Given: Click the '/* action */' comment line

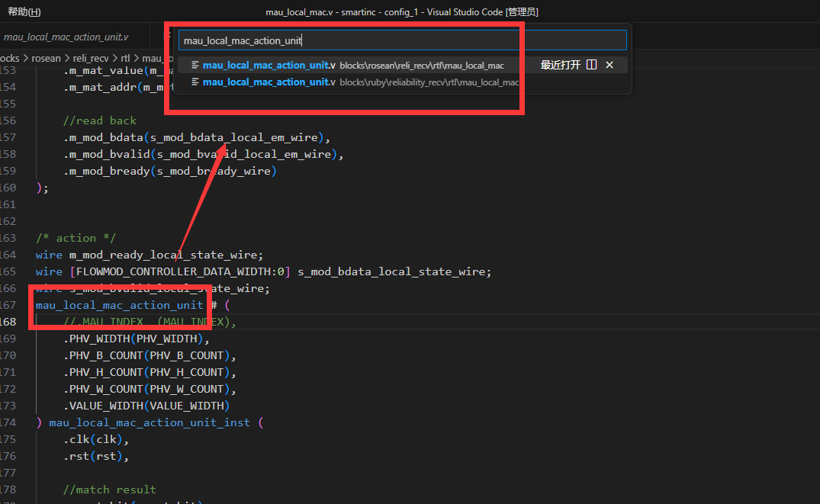Looking at the screenshot, I should click(x=76, y=238).
